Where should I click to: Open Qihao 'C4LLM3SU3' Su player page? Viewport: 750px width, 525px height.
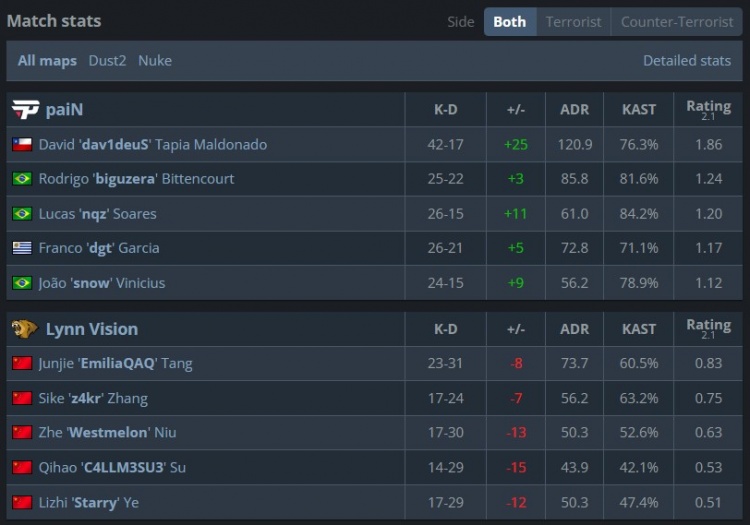pos(112,468)
